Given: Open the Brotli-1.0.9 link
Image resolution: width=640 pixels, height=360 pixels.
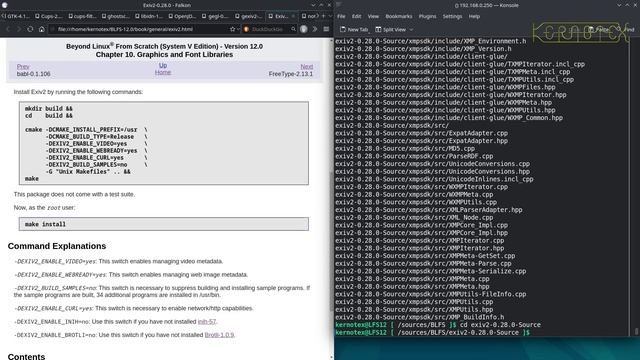Looking at the screenshot, I should (x=219, y=335).
